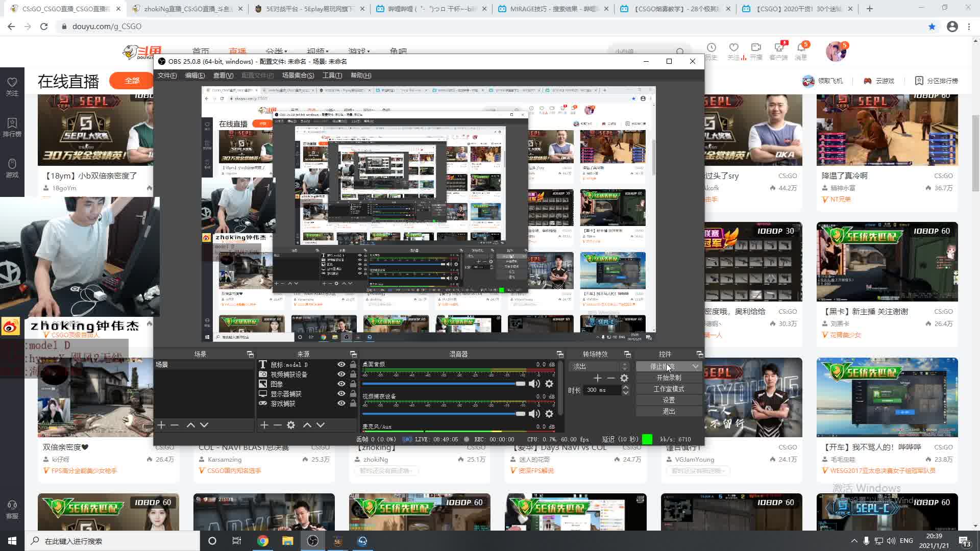The height and width of the screenshot is (551, 980).
Task: Open Douyu messages bell icon
Action: pos(801,47)
